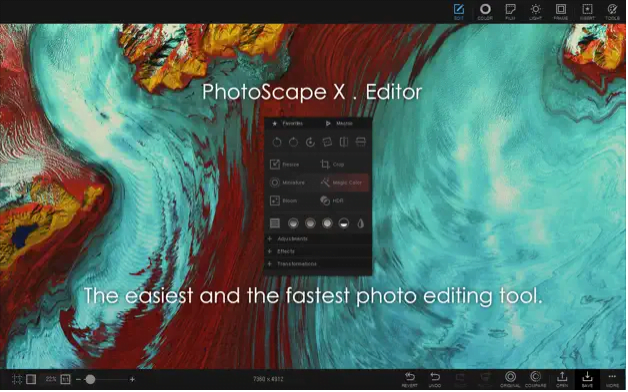Image resolution: width=628 pixels, height=392 pixels.
Task: Expand the Effects section
Action: [318, 252]
